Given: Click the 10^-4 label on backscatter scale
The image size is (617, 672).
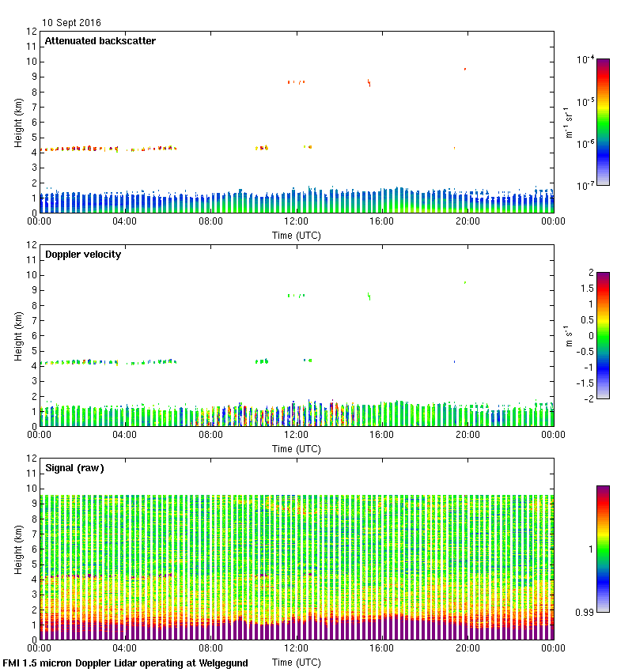Looking at the screenshot, I should pyautogui.click(x=585, y=59).
